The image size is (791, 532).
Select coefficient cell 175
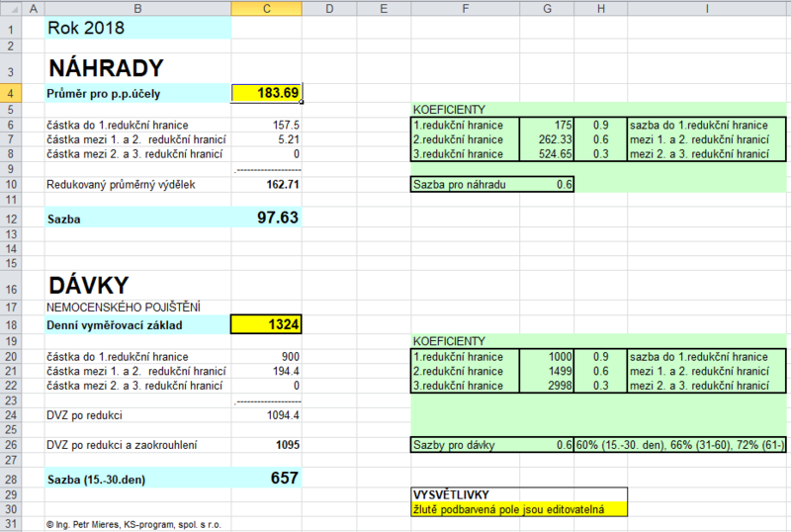click(547, 125)
